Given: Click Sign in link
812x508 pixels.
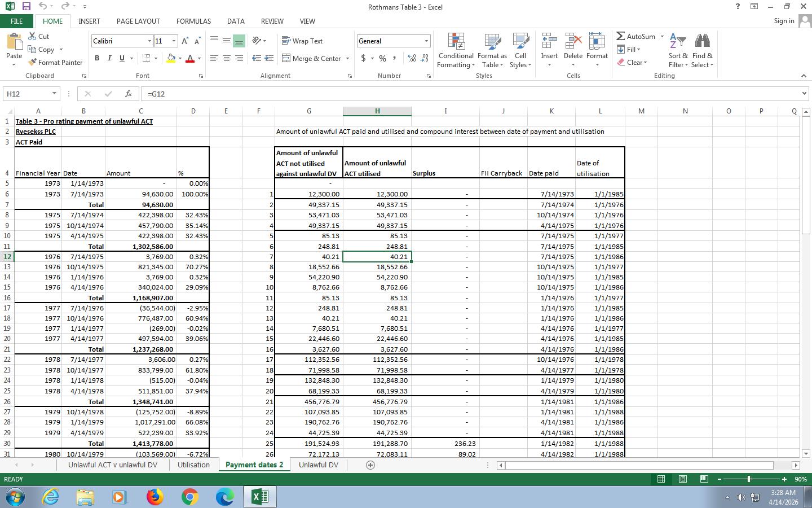Looking at the screenshot, I should 784,21.
